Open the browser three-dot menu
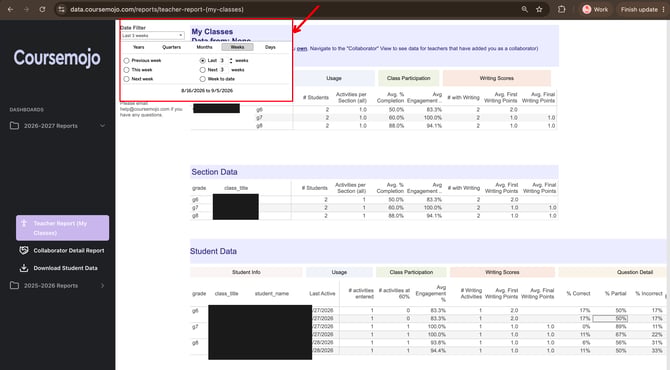The image size is (670, 370). [x=663, y=9]
